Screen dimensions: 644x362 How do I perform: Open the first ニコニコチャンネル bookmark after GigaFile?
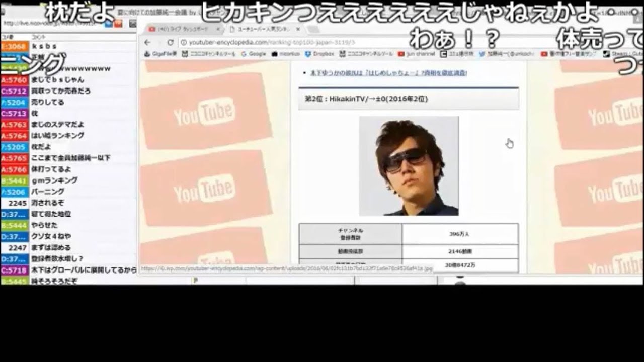pyautogui.click(x=209, y=54)
